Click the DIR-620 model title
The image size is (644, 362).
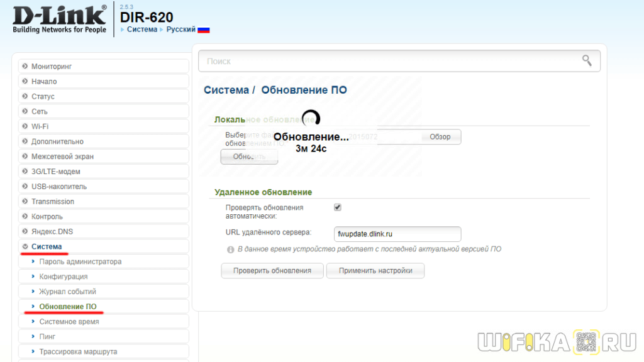(147, 17)
